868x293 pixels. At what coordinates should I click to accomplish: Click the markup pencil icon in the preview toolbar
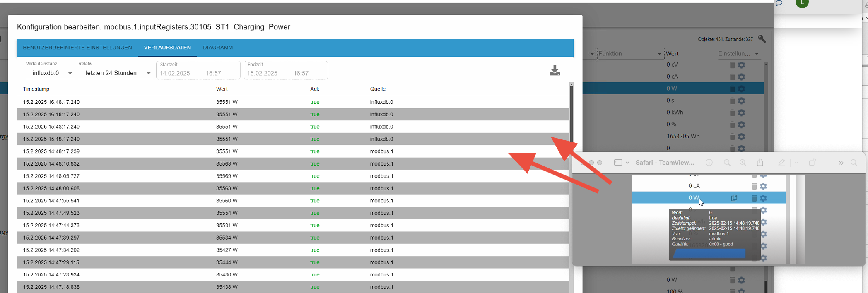(781, 163)
